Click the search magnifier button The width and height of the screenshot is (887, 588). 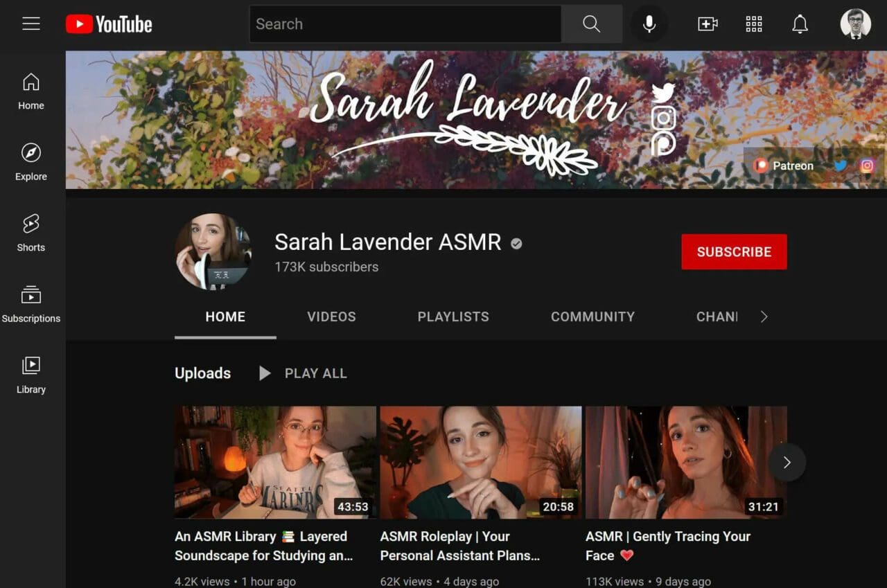[x=591, y=24]
